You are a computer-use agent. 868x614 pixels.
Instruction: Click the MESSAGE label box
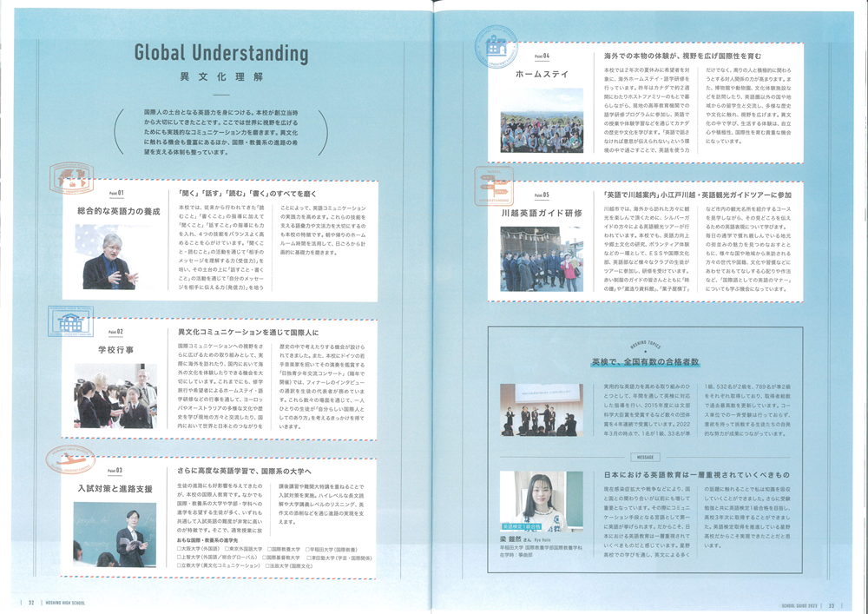pos(645,458)
